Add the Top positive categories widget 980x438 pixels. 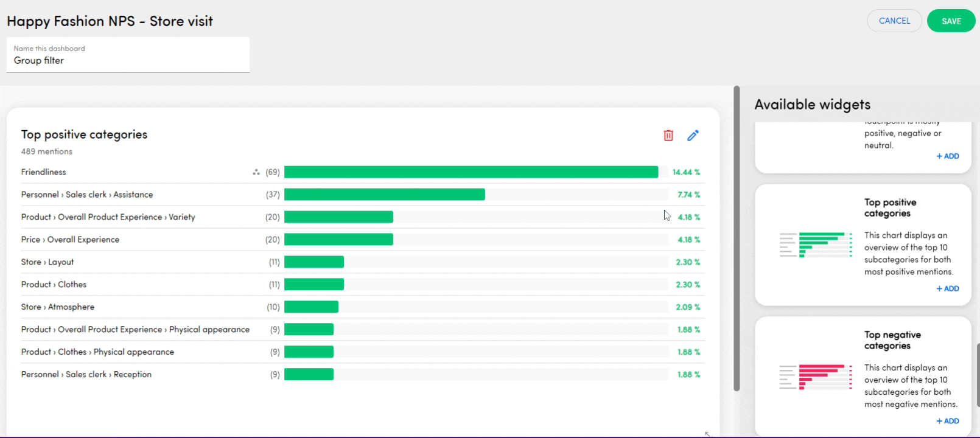click(948, 288)
